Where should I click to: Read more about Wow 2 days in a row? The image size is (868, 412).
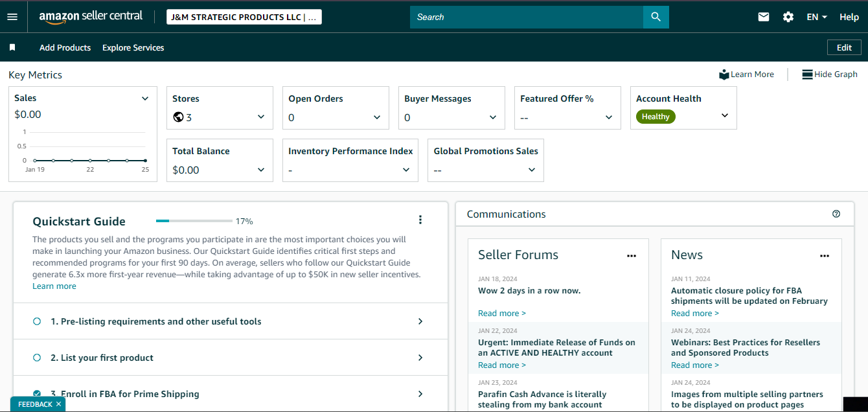coord(502,314)
